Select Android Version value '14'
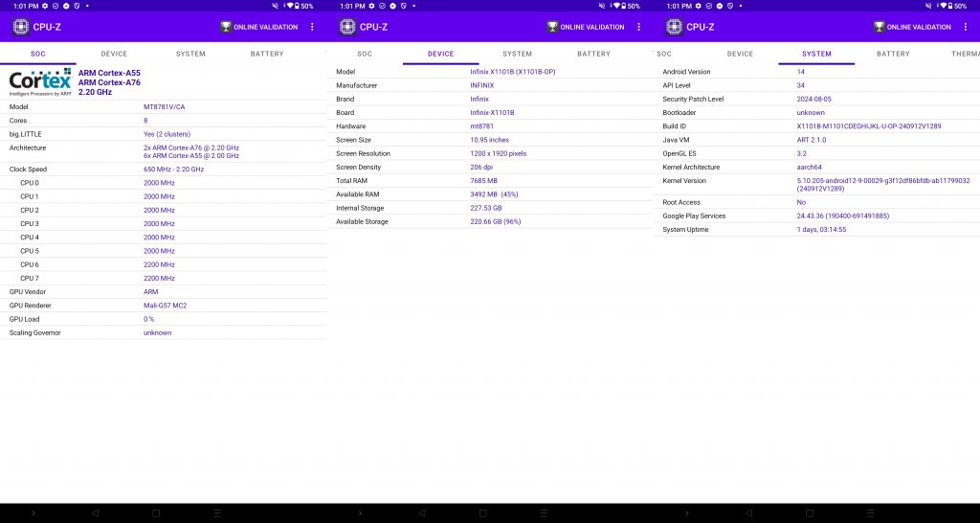This screenshot has height=523, width=980. [801, 72]
